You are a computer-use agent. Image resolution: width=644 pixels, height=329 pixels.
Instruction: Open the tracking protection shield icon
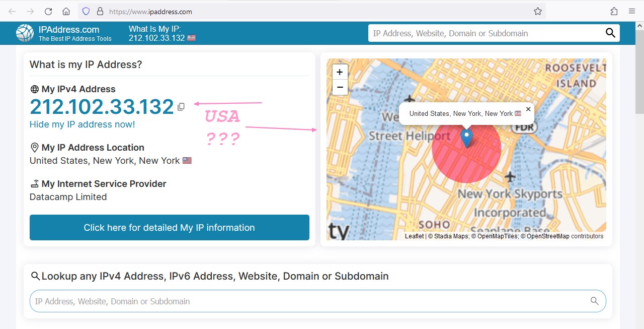click(x=86, y=11)
